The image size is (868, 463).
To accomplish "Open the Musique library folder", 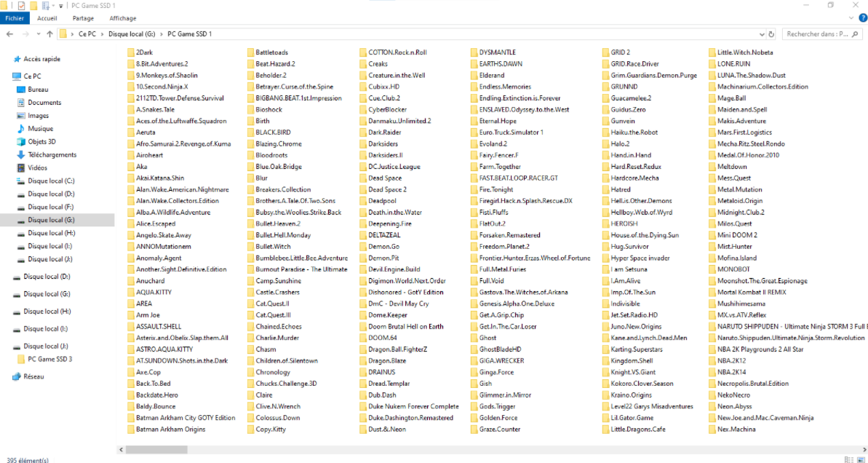I will tap(40, 129).
